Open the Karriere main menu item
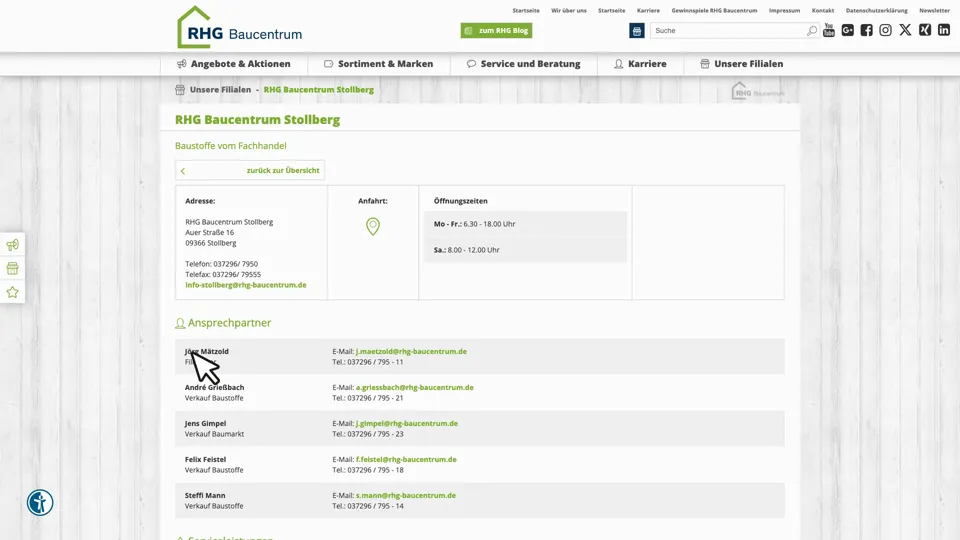Viewport: 960px width, 540px height. pos(640,64)
